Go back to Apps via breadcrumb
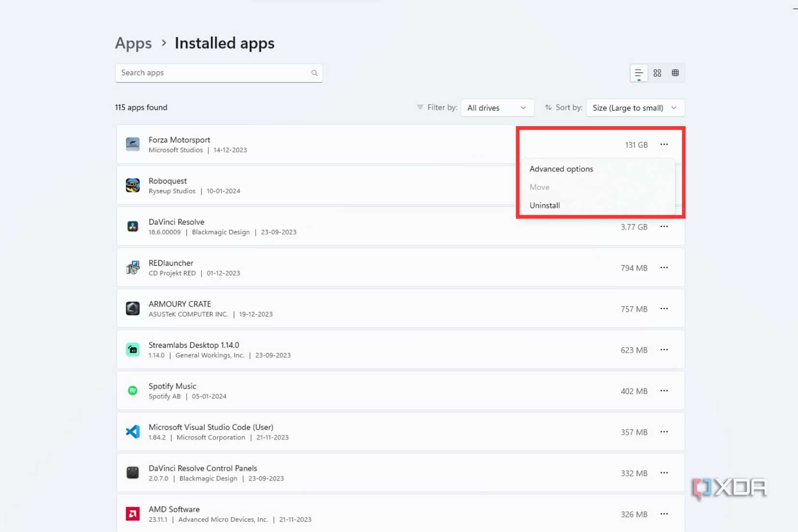Image resolution: width=798 pixels, height=532 pixels. 133,43
